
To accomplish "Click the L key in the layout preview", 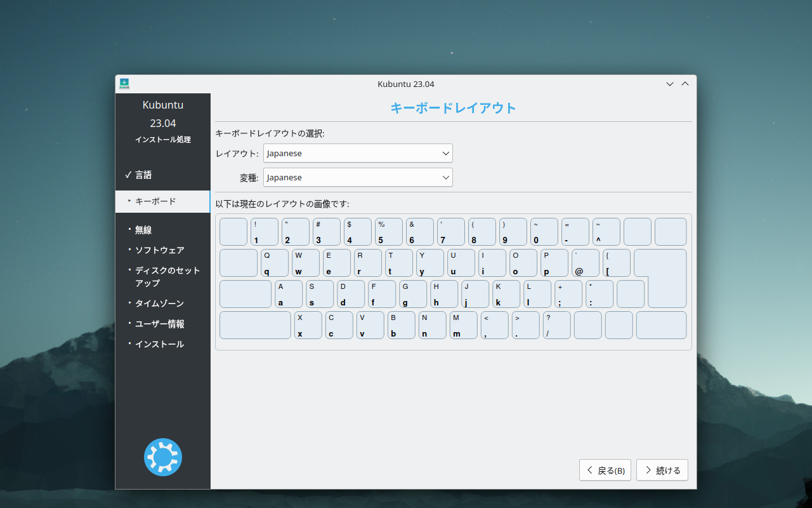I will 537,294.
